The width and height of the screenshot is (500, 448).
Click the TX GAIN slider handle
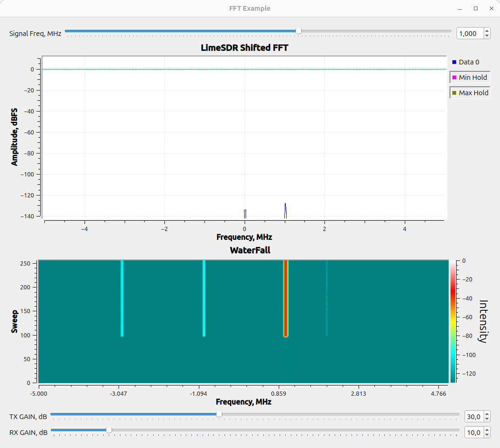[x=219, y=414]
